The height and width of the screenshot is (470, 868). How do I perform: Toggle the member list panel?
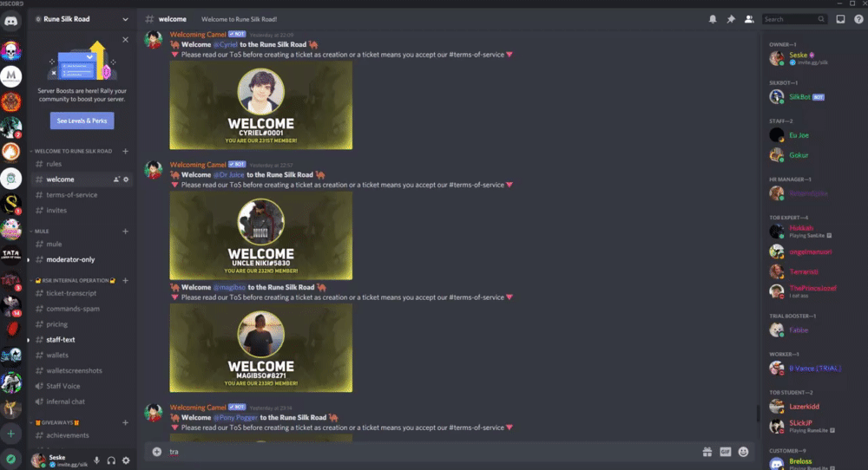749,19
